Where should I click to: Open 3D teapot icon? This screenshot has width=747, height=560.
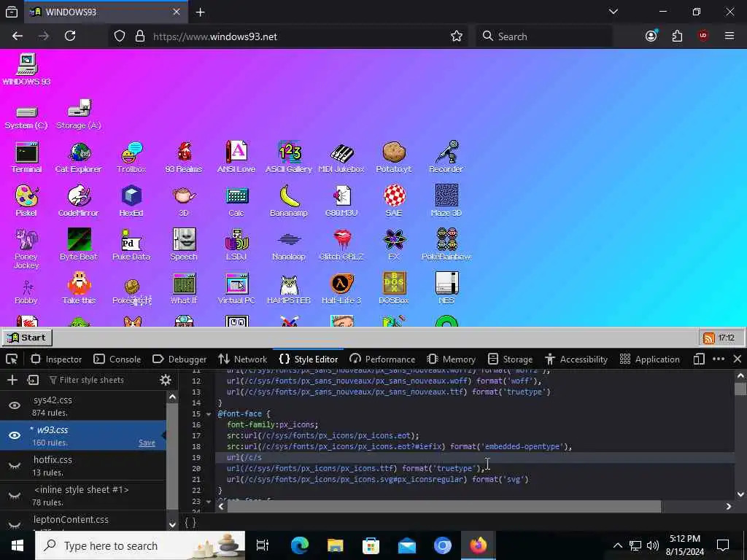pos(184,201)
